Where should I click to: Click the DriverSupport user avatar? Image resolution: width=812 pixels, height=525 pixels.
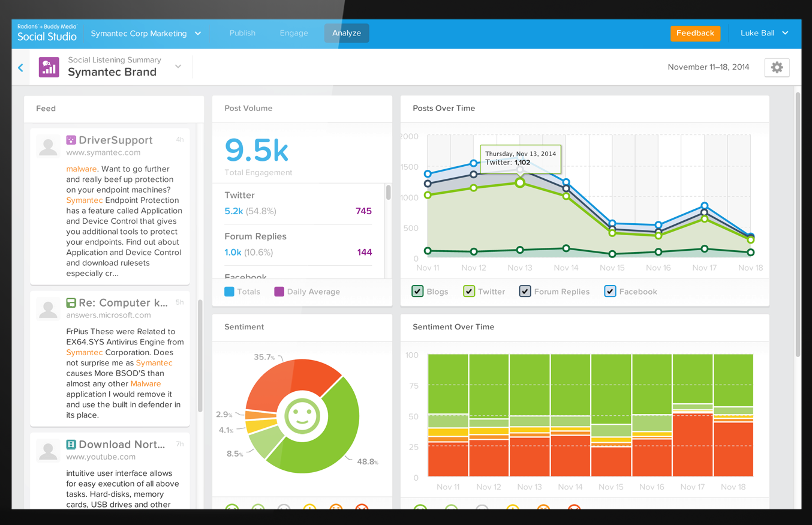tap(48, 146)
